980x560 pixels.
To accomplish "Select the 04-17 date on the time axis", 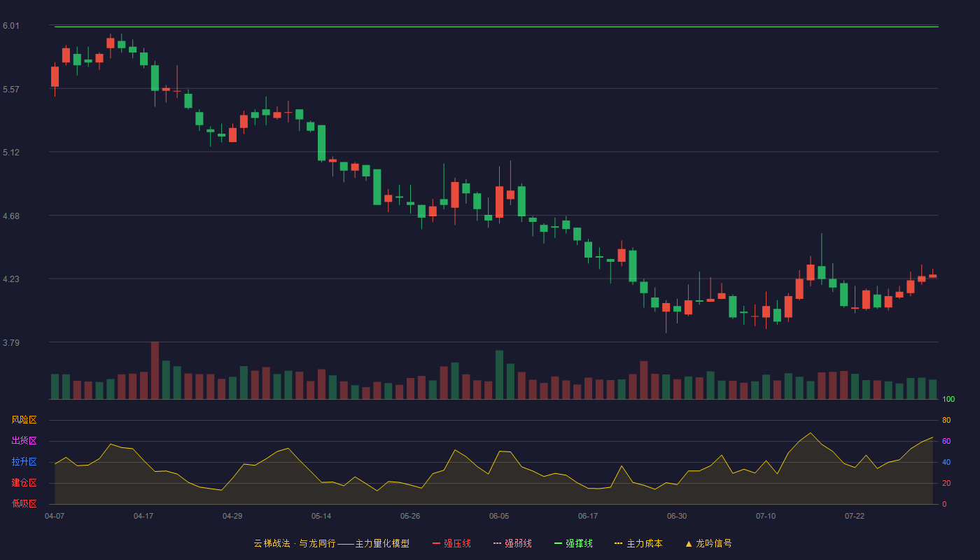I will [x=143, y=516].
